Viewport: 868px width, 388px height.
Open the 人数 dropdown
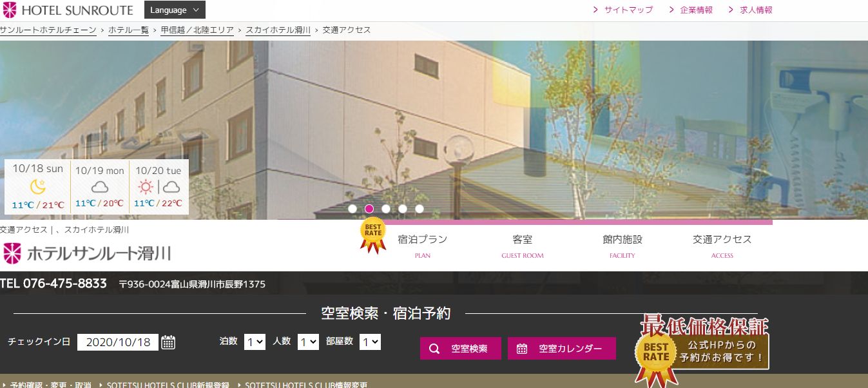click(x=308, y=342)
